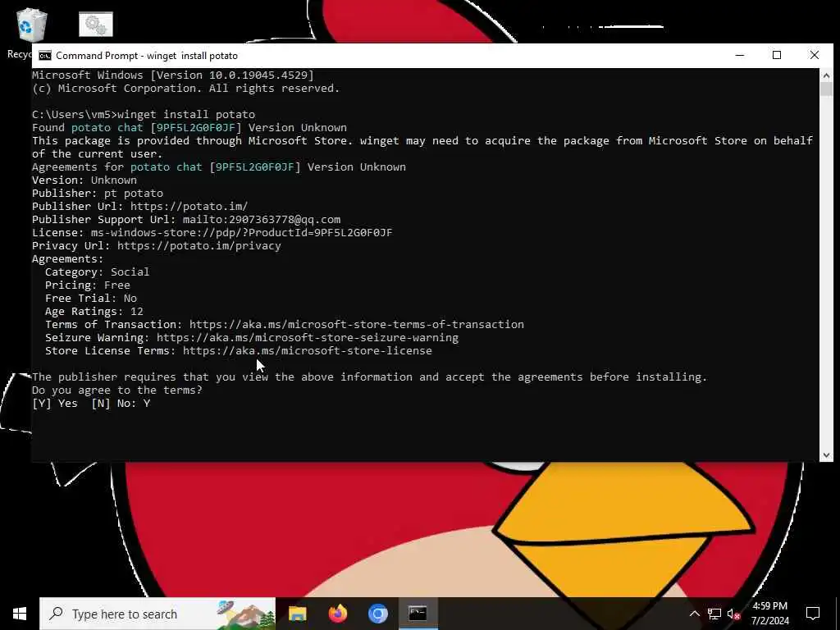
Task: Open the Recycle Bin desktop icon
Action: (31, 27)
